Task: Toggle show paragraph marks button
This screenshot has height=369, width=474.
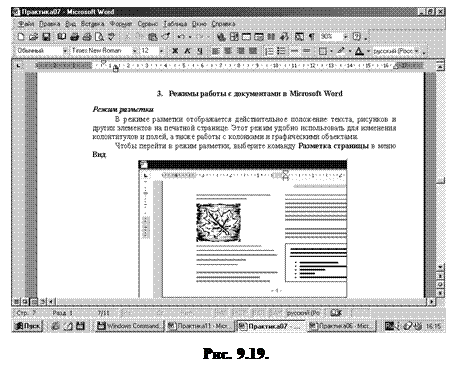Action: click(x=311, y=37)
